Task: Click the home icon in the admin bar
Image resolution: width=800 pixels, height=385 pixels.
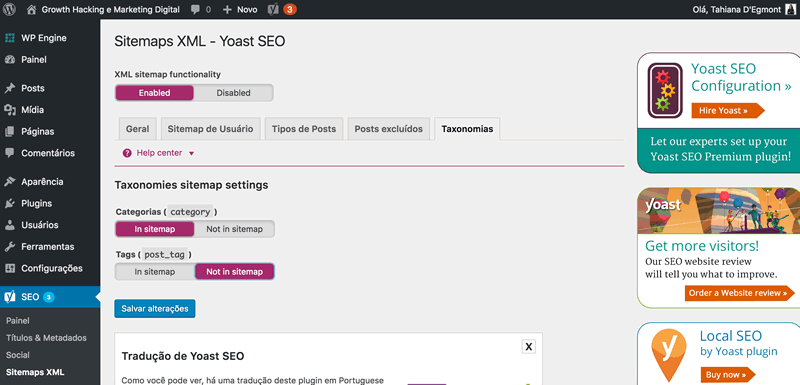Action: [31, 9]
